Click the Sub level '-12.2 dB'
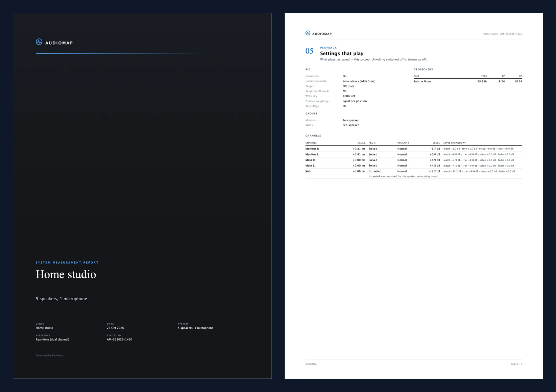 [x=434, y=171]
